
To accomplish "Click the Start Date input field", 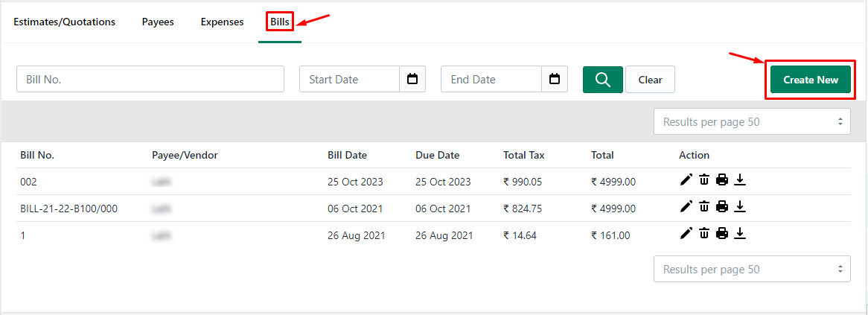I will click(349, 79).
